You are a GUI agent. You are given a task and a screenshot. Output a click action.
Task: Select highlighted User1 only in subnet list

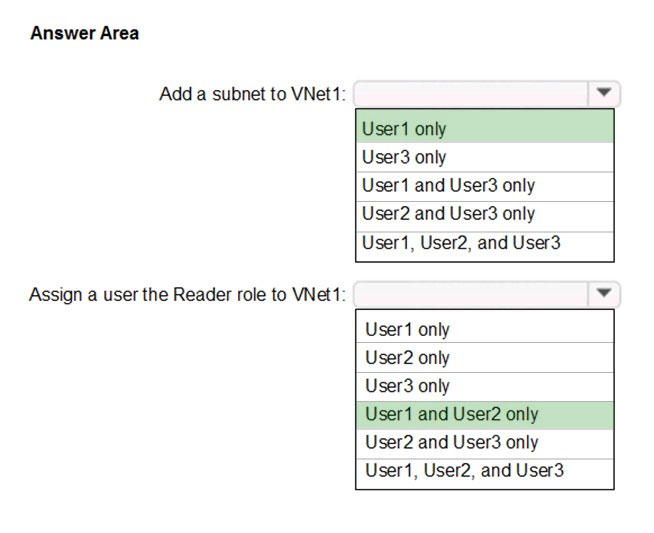pos(485,129)
